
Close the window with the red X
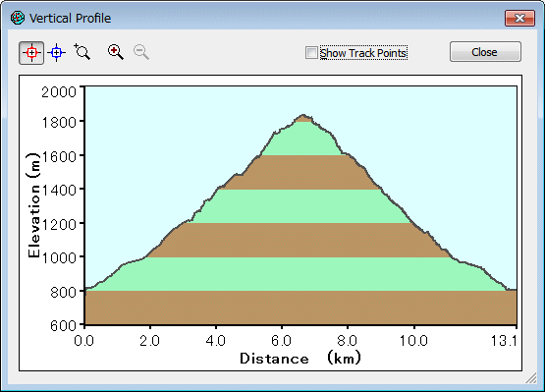click(519, 18)
